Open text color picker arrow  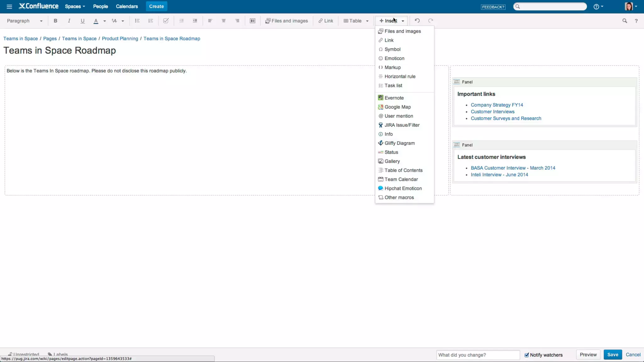pos(105,21)
